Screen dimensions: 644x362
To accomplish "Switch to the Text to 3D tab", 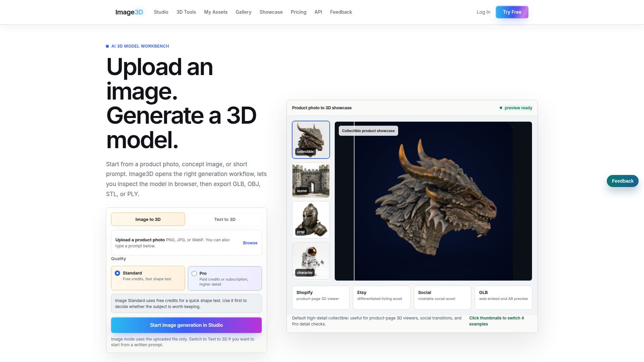I will (225, 219).
